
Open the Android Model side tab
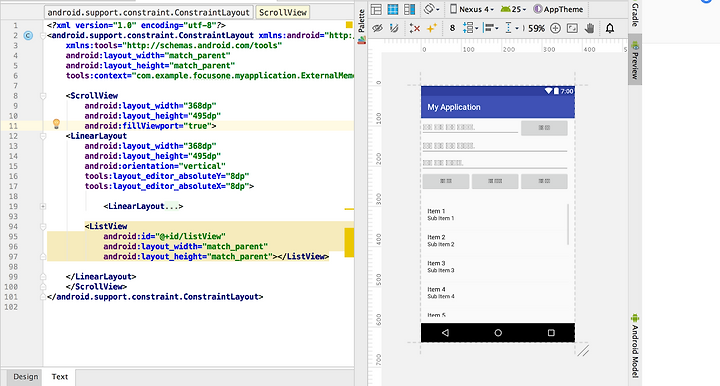(635, 346)
